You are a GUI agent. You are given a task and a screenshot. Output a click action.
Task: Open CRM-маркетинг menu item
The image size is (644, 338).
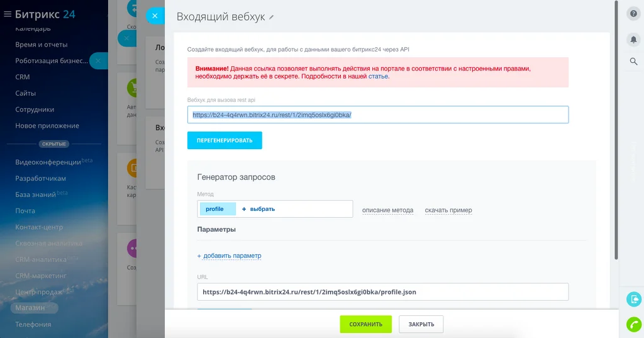(x=41, y=276)
